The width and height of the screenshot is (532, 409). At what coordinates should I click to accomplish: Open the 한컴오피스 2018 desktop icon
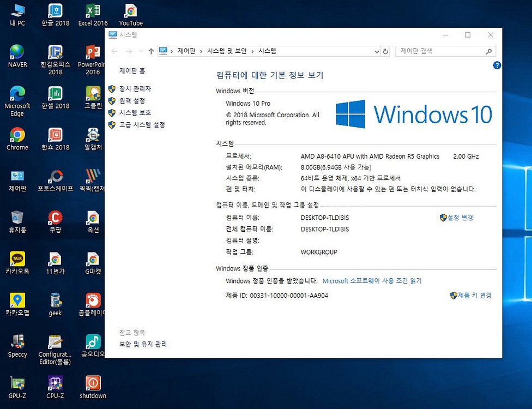point(55,59)
